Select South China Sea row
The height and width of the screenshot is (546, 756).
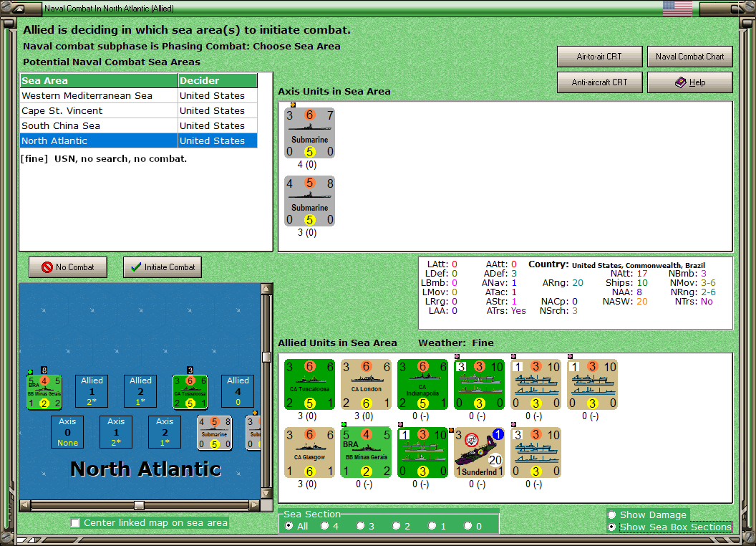pyautogui.click(x=139, y=125)
